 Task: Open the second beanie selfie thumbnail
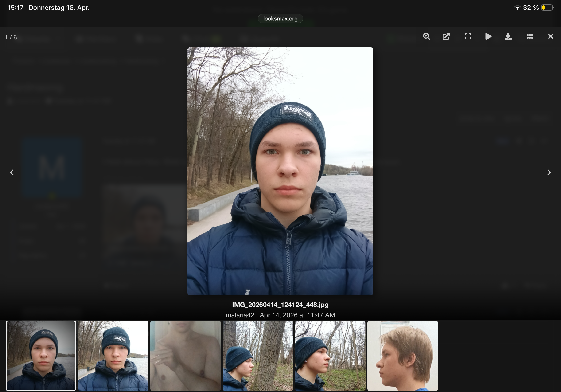[113, 356]
